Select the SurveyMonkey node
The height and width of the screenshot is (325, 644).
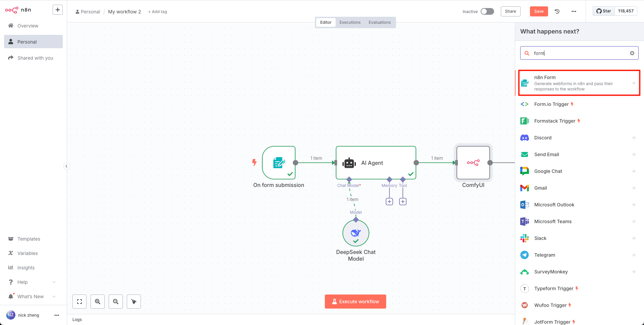579,272
